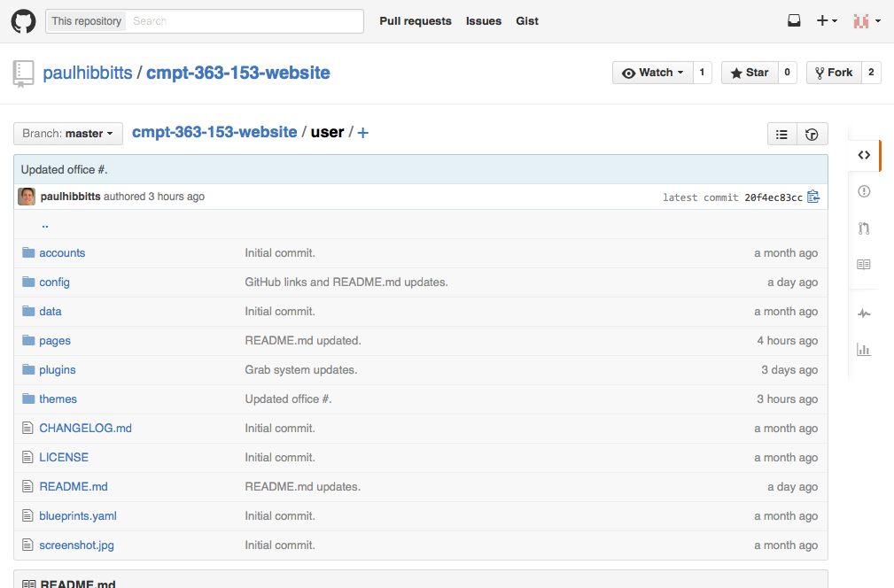
Task: Fork this repository
Action: [833, 73]
